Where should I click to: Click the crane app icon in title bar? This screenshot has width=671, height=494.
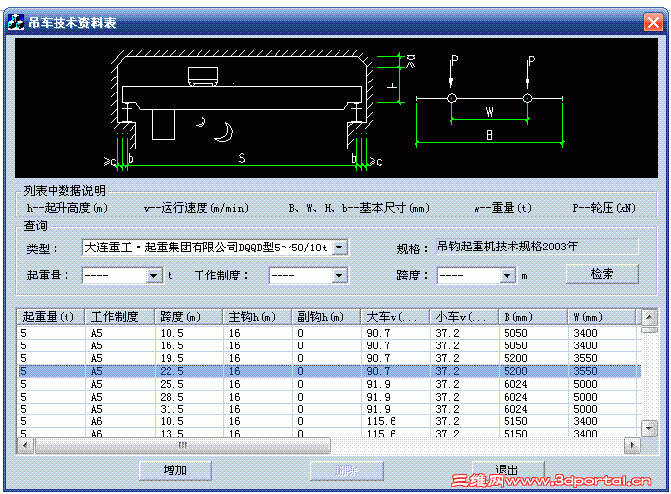(x=16, y=22)
